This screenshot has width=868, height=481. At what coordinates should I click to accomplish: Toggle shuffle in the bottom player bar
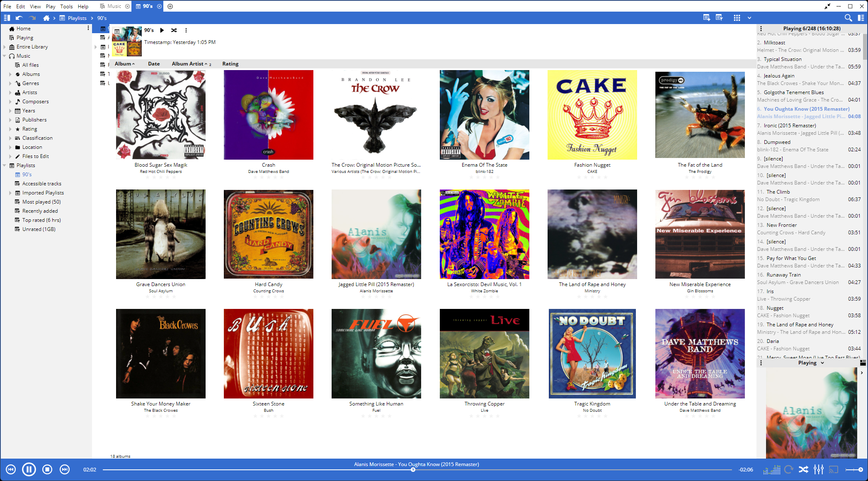point(804,469)
